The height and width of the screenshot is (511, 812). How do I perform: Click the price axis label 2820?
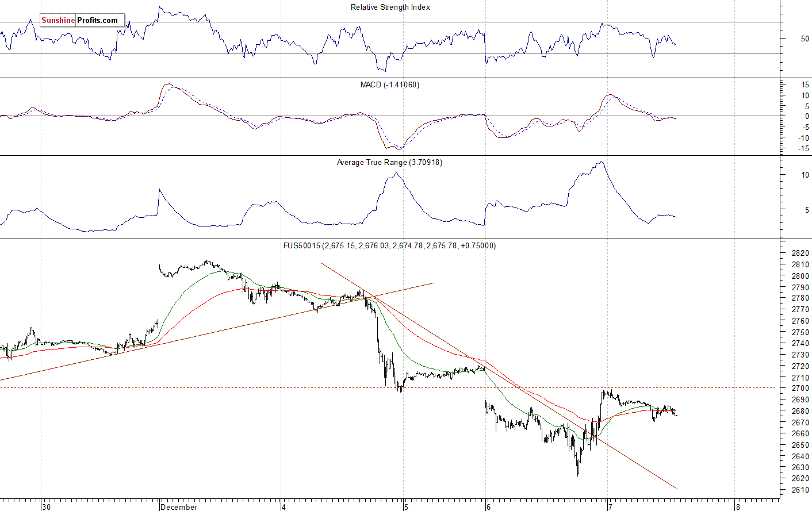800,253
